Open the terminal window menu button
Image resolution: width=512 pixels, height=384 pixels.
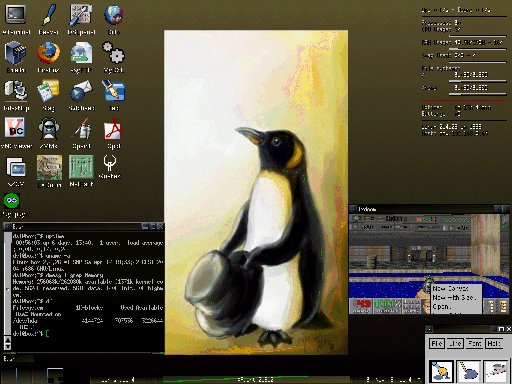click(7, 227)
